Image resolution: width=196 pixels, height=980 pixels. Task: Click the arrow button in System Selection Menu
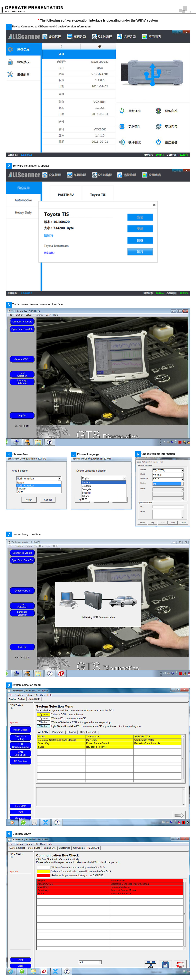click(x=179, y=815)
